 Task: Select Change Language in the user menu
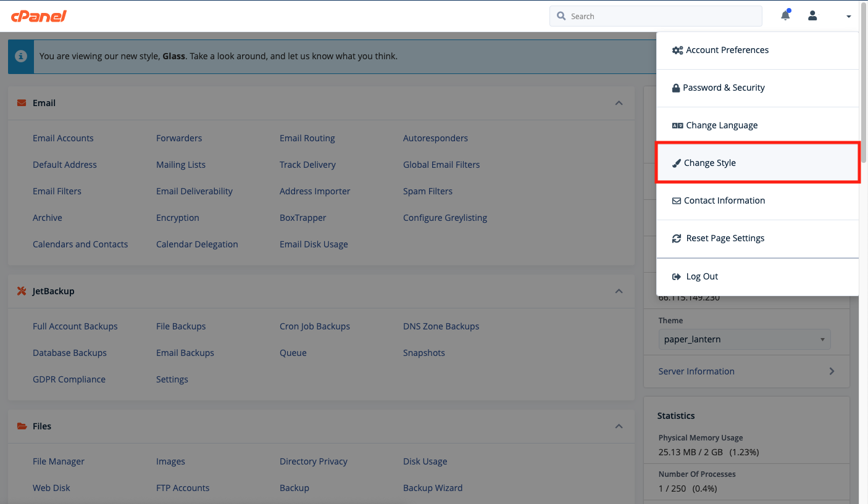click(x=757, y=125)
